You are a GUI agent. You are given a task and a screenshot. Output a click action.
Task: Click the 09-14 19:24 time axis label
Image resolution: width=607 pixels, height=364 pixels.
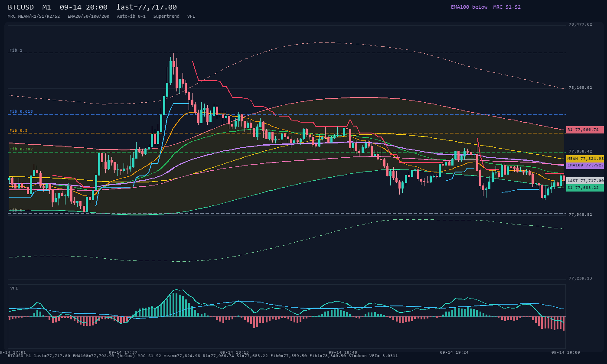pos(454,352)
